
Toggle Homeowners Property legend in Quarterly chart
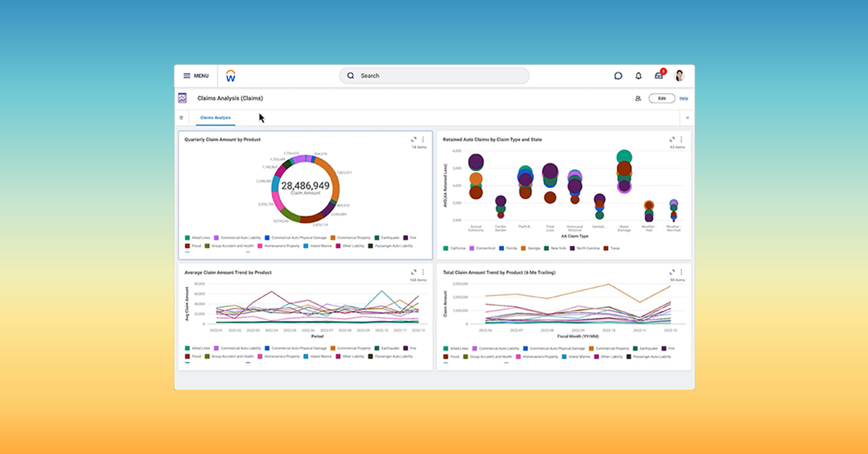click(x=278, y=246)
